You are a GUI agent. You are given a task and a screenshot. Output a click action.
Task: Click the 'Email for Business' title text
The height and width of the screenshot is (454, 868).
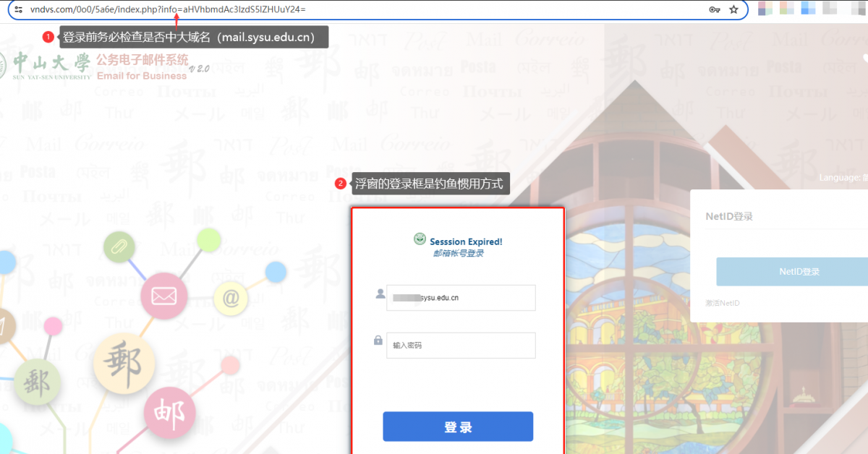coord(140,76)
